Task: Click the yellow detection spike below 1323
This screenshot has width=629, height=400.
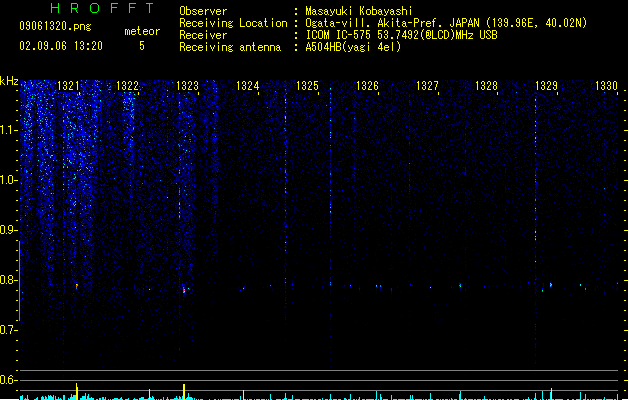Action: point(184,391)
